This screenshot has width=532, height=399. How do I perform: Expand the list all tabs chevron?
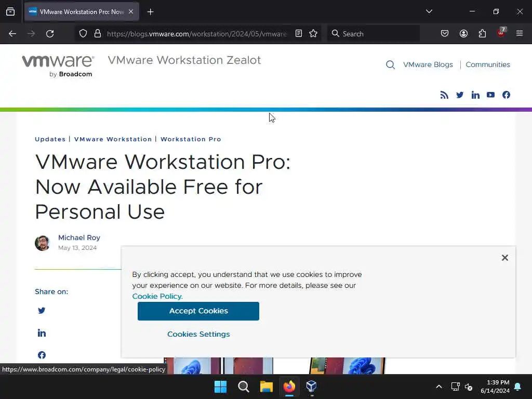tap(429, 11)
